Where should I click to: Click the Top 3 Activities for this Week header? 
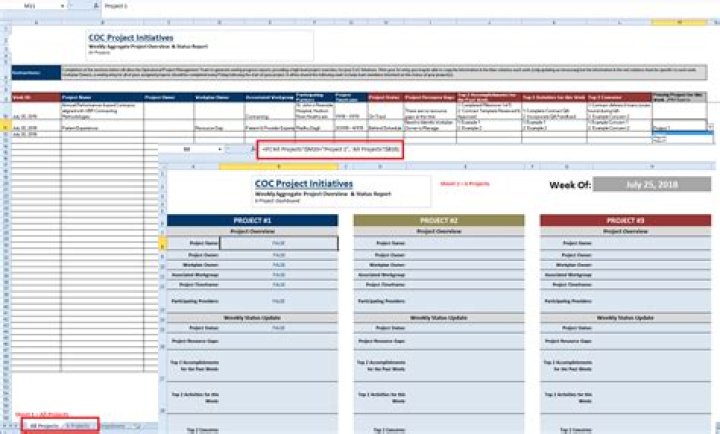point(554,97)
